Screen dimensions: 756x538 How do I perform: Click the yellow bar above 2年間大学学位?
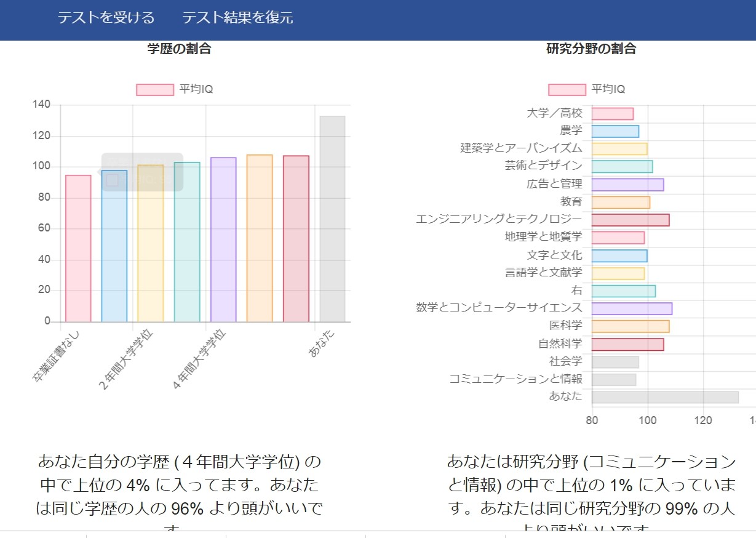[151, 243]
